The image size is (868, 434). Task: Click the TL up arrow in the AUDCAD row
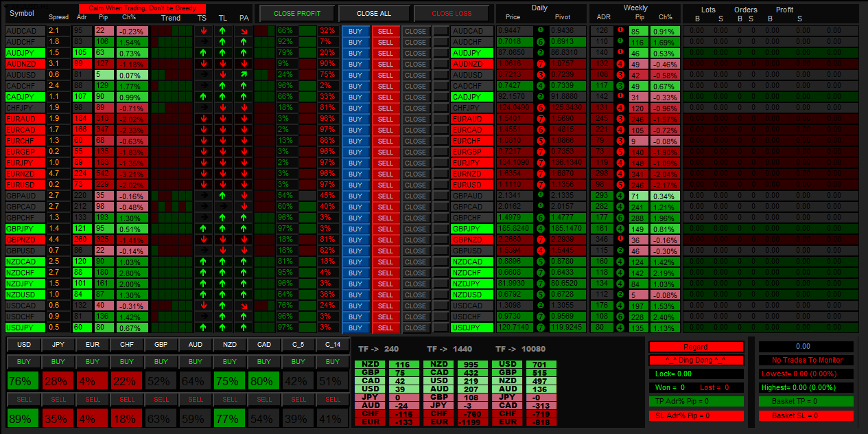223,31
